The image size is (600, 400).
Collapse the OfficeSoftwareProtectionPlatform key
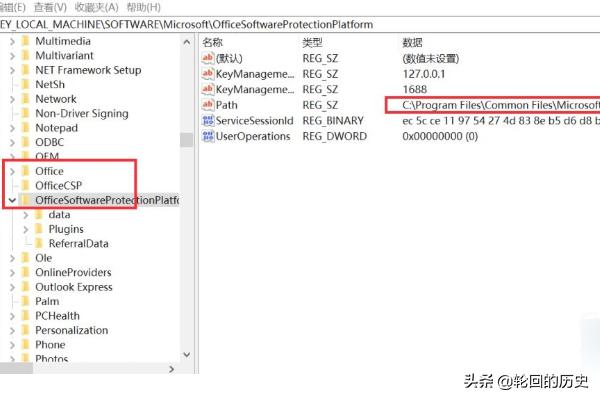pos(10,201)
